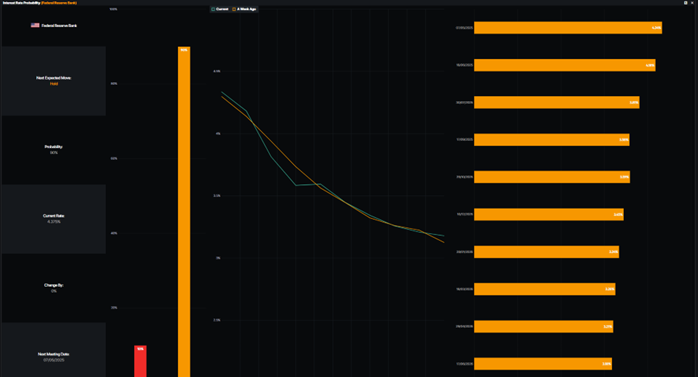Click the first meeting bar showing 4.24%
The width and height of the screenshot is (698, 377).
[x=568, y=28]
